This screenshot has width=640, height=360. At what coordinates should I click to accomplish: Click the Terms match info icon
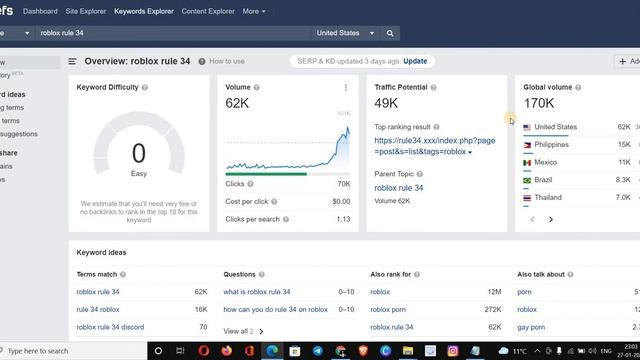[x=123, y=274]
